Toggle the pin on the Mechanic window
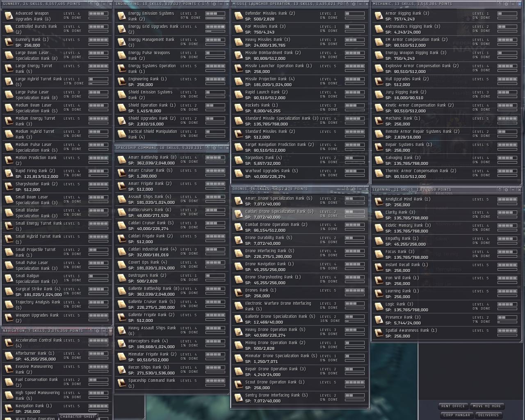 tap(506, 4)
